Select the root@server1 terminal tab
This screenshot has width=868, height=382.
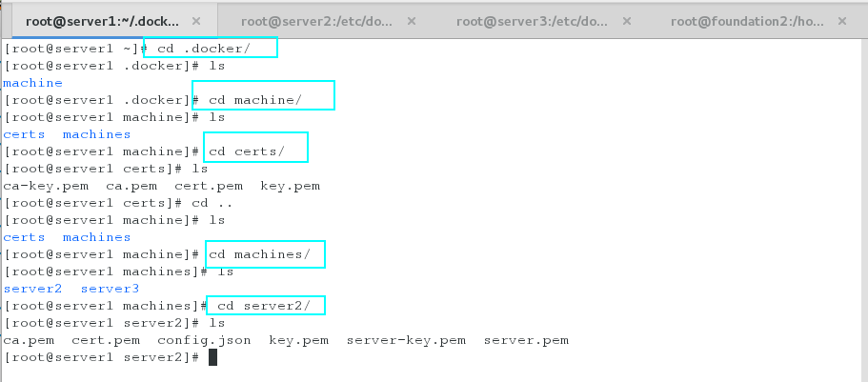102,22
